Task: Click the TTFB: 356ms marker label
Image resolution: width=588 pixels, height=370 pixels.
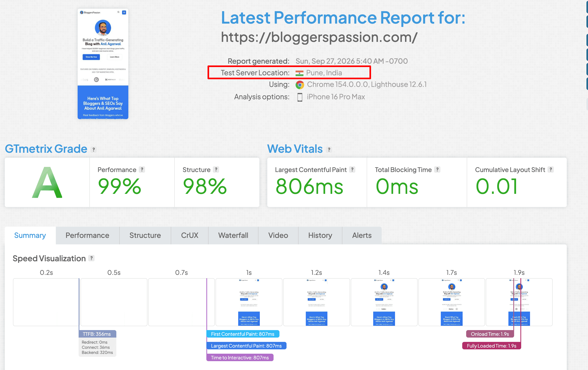Action: [x=97, y=334]
